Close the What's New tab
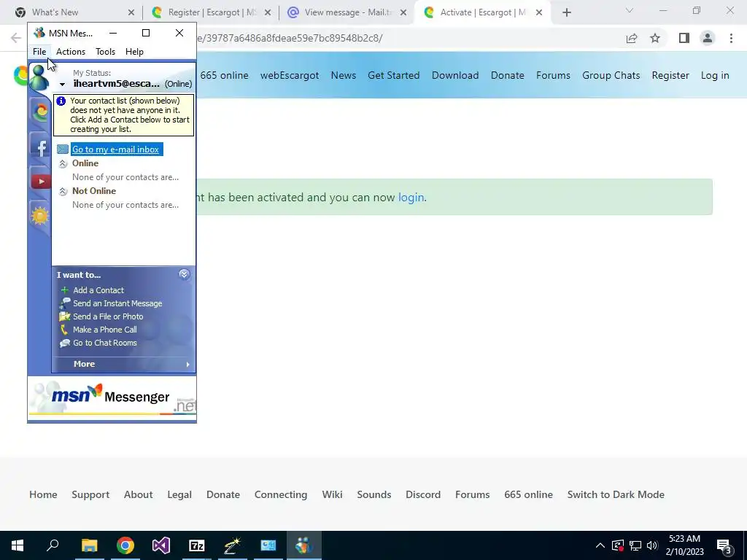The height and width of the screenshot is (560, 747). (131, 13)
